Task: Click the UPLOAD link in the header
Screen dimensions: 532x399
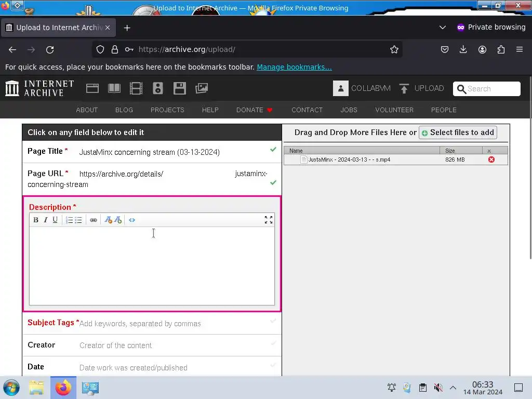Action: pos(421,88)
